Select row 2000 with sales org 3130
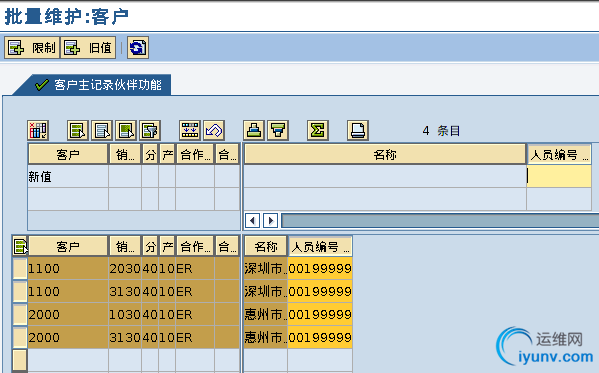This screenshot has height=373, width=599. 20,337
